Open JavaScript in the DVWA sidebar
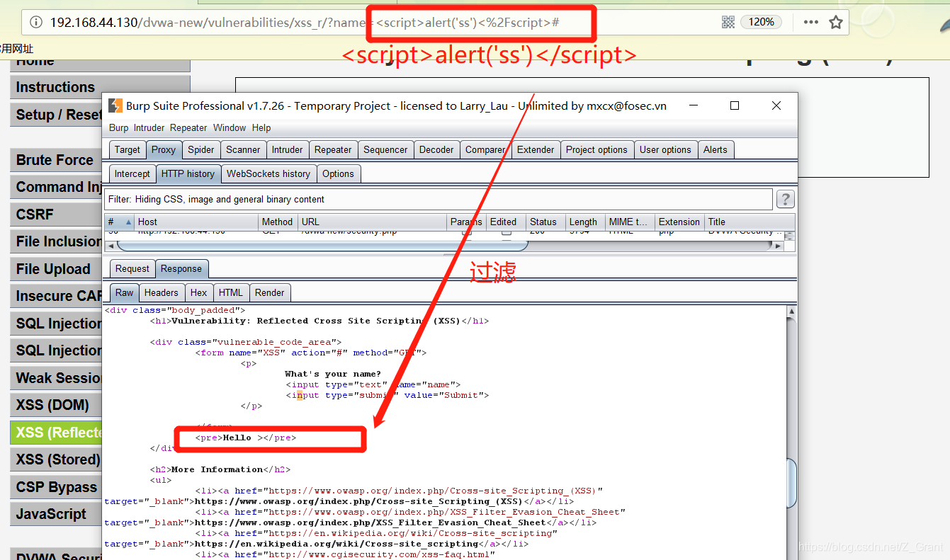The height and width of the screenshot is (560, 950). (56, 514)
